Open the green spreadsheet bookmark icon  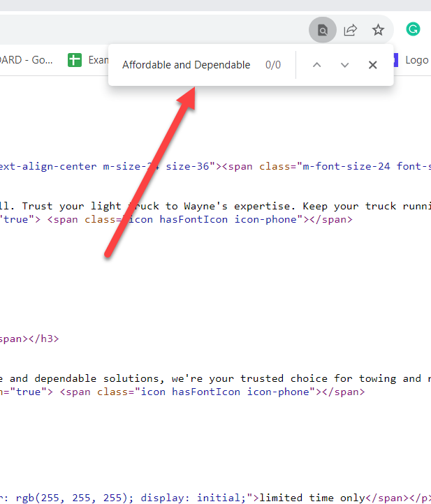click(75, 60)
